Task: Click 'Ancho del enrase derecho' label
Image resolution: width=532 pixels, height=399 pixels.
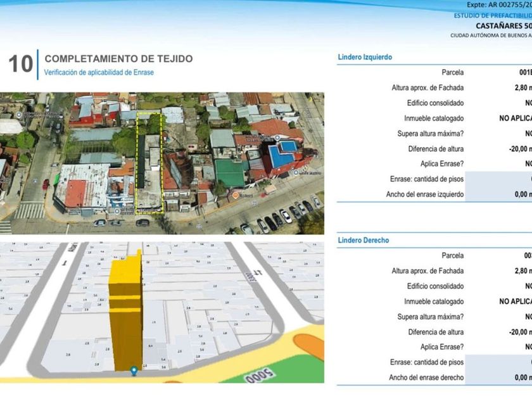Action: pyautogui.click(x=426, y=377)
